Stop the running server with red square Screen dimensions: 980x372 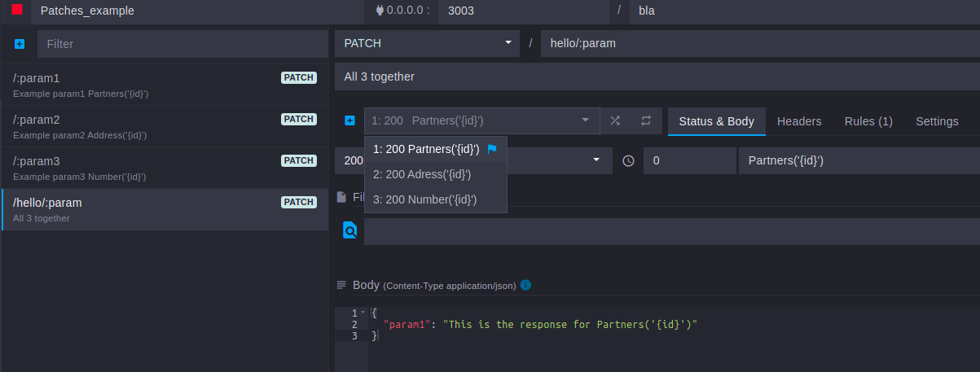[17, 10]
